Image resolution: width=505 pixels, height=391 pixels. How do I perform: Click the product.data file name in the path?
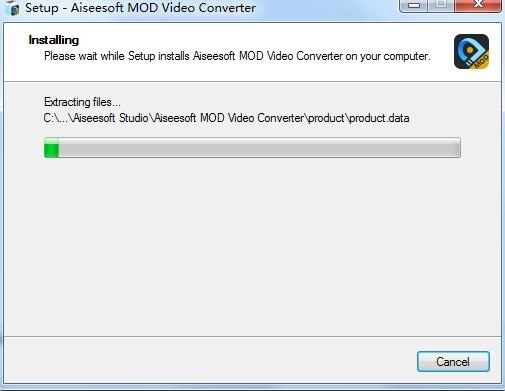click(379, 118)
